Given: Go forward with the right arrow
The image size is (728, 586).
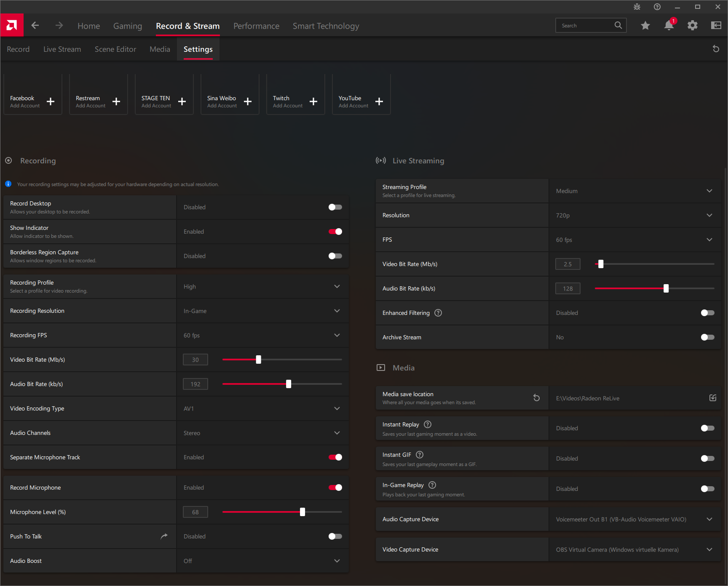Looking at the screenshot, I should [59, 26].
